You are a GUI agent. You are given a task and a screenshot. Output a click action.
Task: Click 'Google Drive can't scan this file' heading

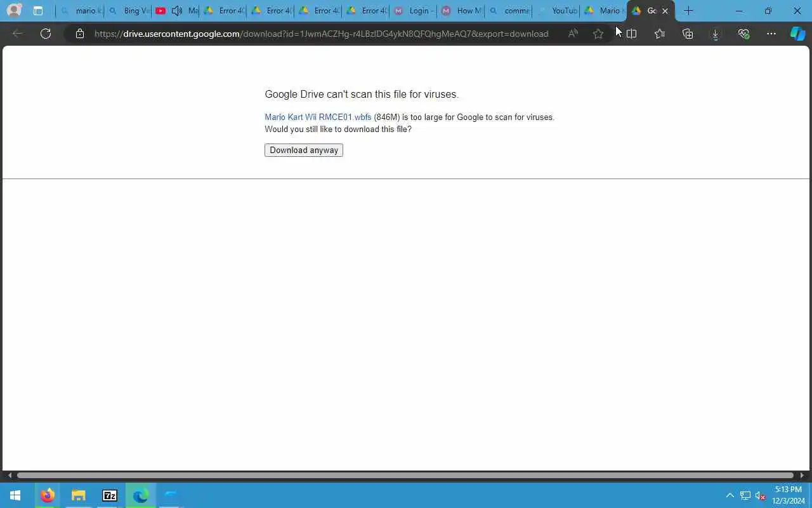pyautogui.click(x=362, y=94)
